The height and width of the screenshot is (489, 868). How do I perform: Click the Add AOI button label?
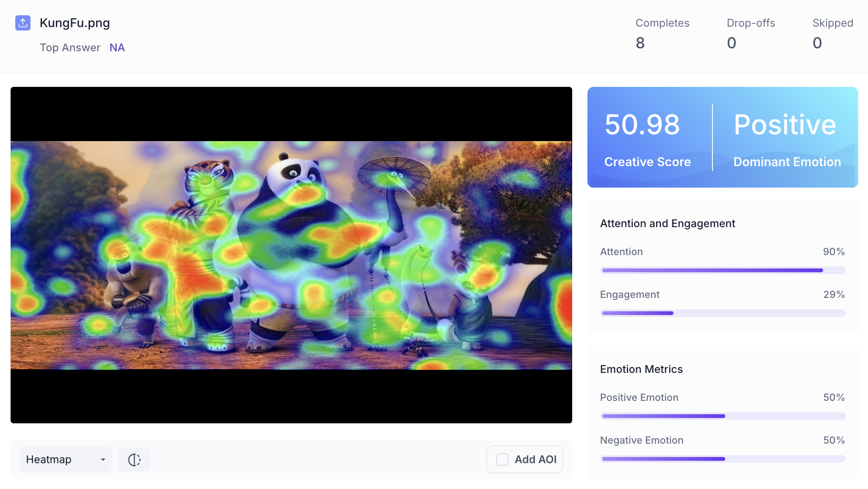(x=535, y=460)
